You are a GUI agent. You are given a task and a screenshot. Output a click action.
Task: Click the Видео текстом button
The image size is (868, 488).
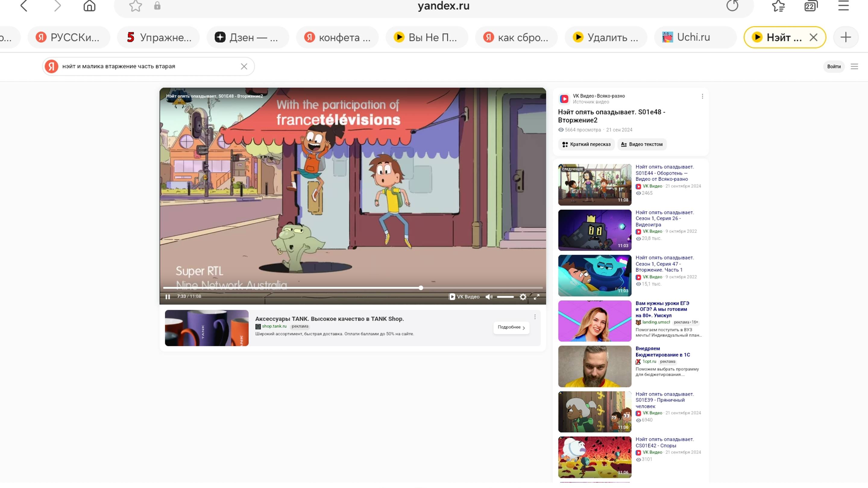coord(642,144)
